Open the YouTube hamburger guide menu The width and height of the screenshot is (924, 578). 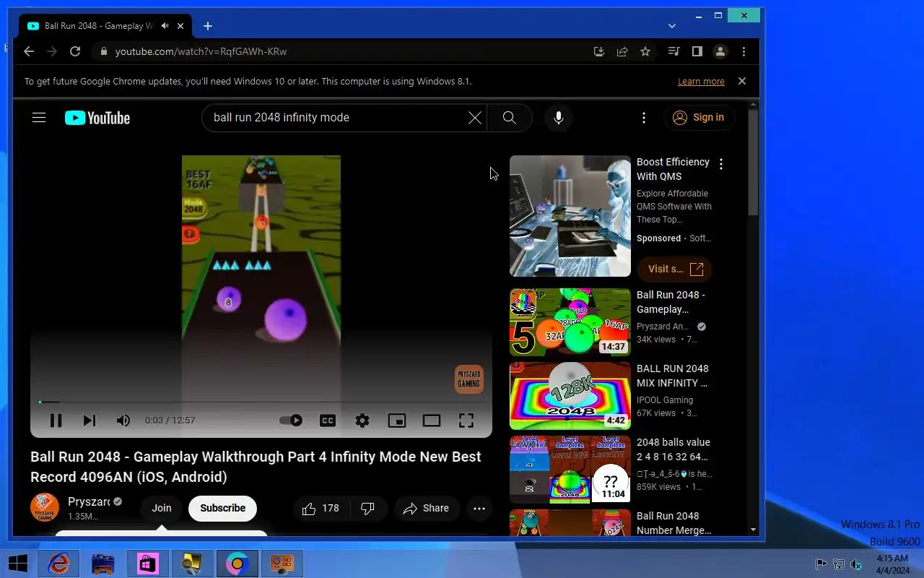coord(39,118)
